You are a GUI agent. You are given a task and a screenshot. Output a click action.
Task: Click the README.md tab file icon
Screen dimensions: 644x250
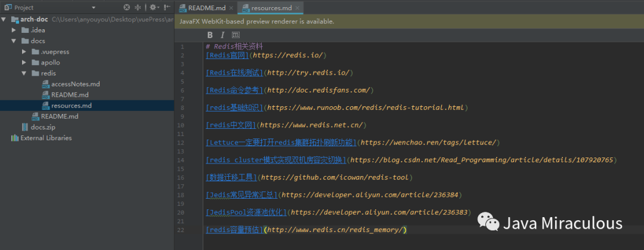click(x=183, y=8)
